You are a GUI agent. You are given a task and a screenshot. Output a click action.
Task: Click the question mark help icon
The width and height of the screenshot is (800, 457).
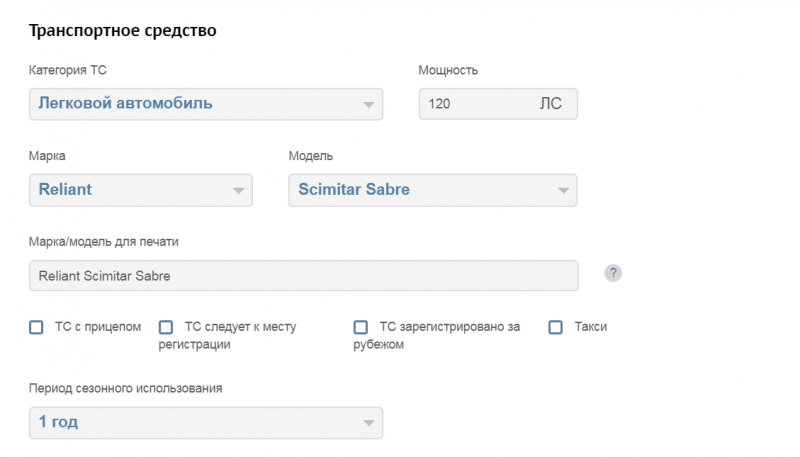tap(614, 274)
